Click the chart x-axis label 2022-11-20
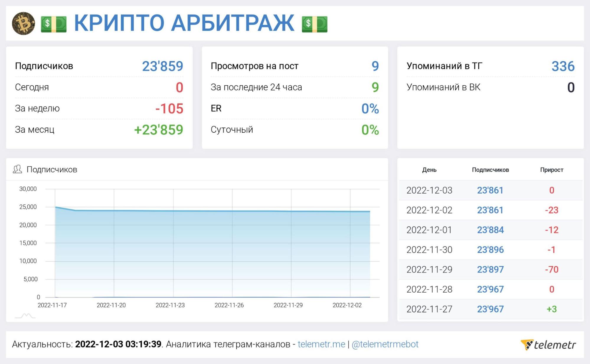Screen dimensions: 590x364 [x=111, y=305]
